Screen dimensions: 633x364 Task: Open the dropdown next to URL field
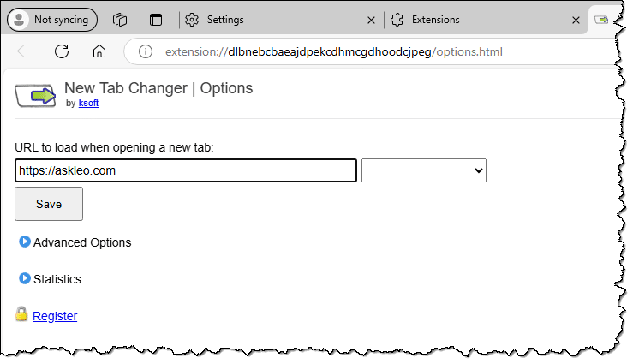click(424, 170)
